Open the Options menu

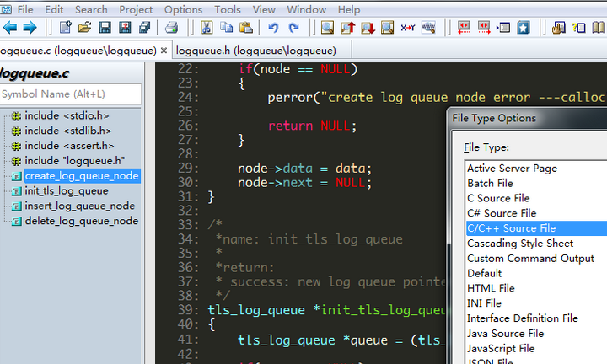coord(183,9)
